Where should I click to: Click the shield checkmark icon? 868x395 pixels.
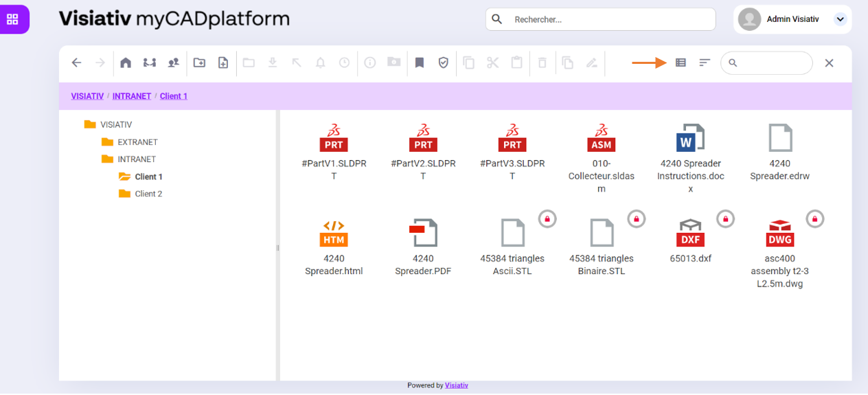point(444,63)
